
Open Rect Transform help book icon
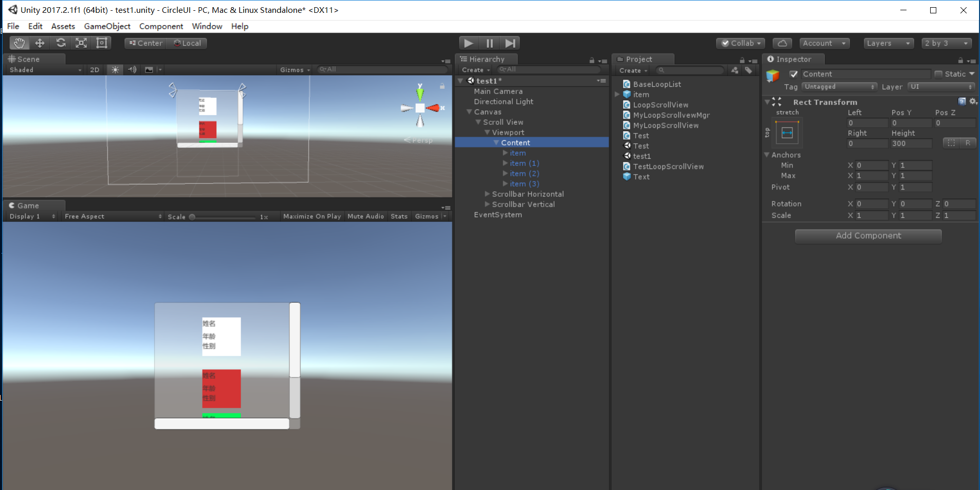coord(962,102)
